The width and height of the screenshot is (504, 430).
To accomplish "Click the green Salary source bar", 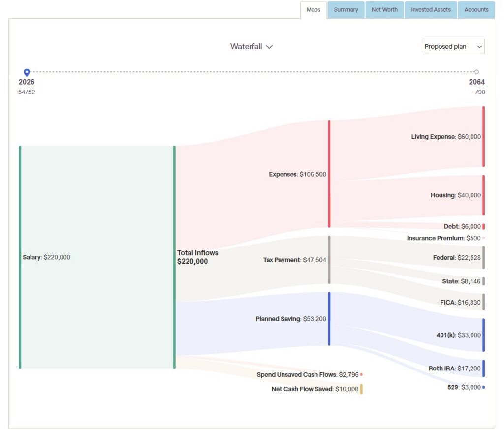I will pyautogui.click(x=20, y=257).
